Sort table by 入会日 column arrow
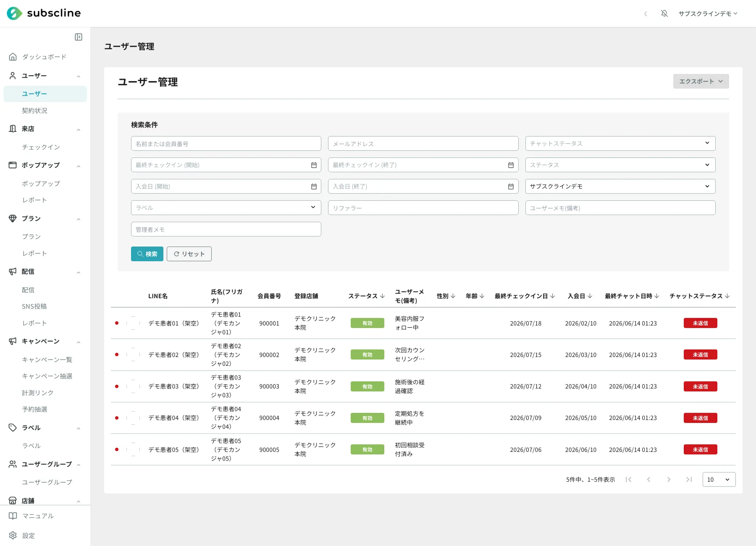 tap(590, 296)
